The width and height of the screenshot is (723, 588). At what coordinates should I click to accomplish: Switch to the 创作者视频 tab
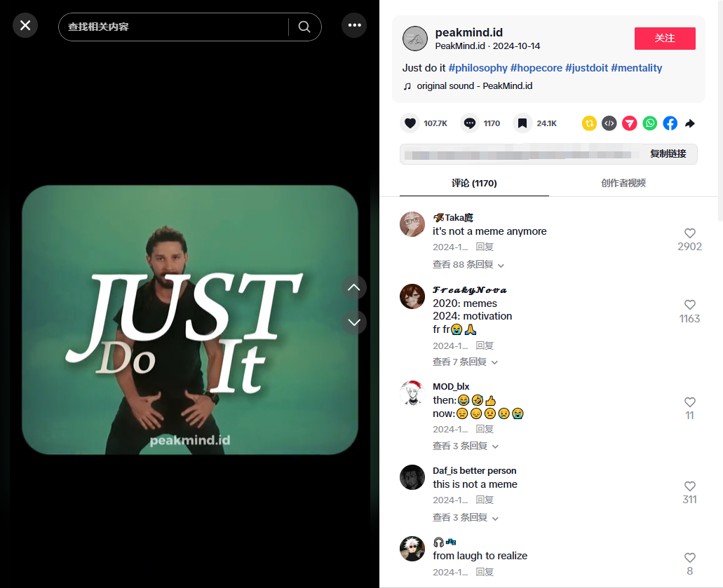(x=623, y=183)
